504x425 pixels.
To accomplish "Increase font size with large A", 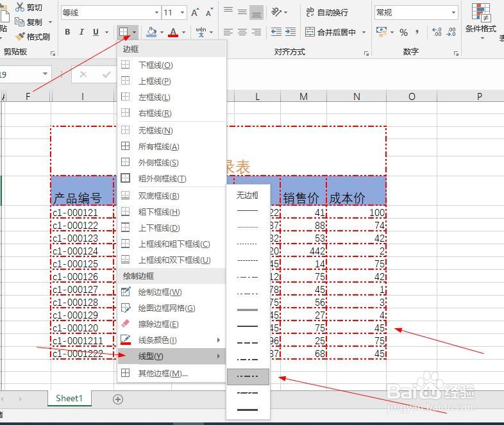I will pos(195,13).
